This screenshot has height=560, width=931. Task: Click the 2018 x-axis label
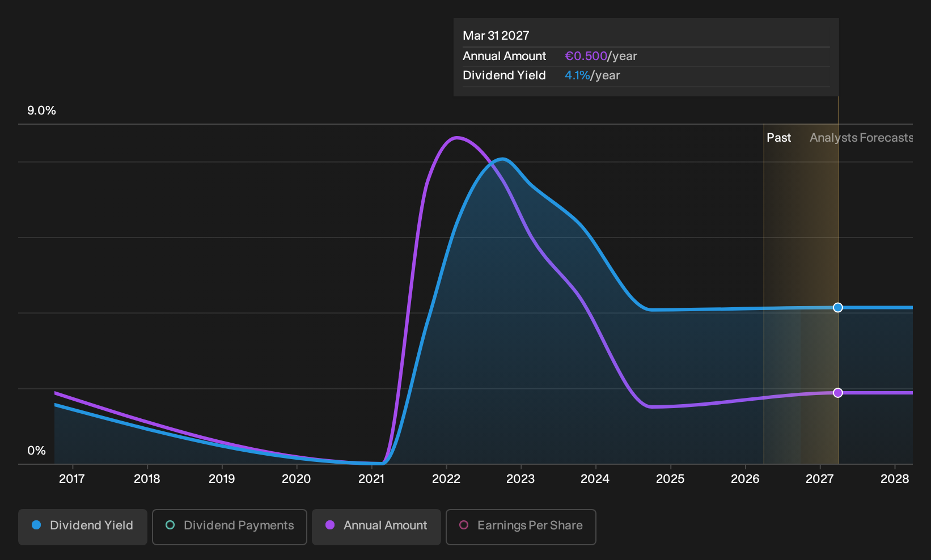coord(147,479)
